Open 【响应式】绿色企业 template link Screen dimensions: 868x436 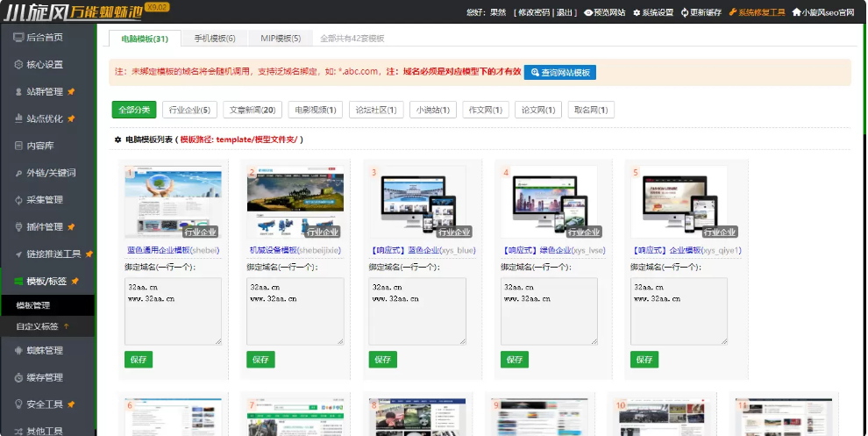coord(553,250)
